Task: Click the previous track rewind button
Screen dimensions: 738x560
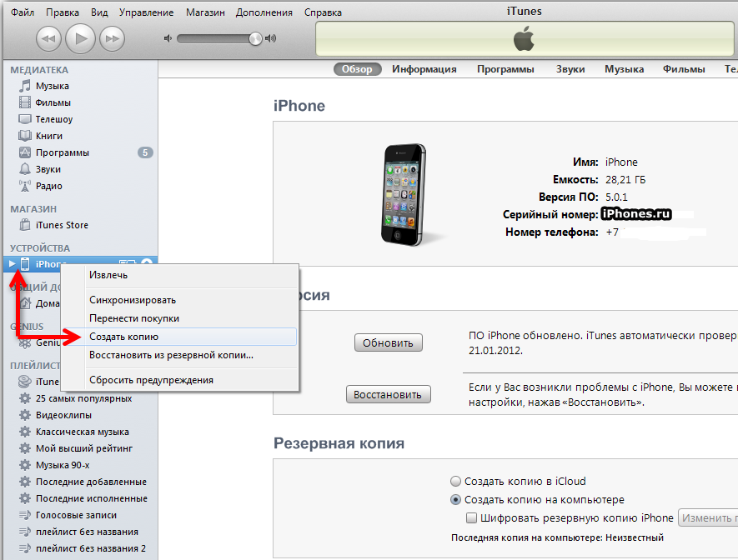Action: (x=48, y=38)
